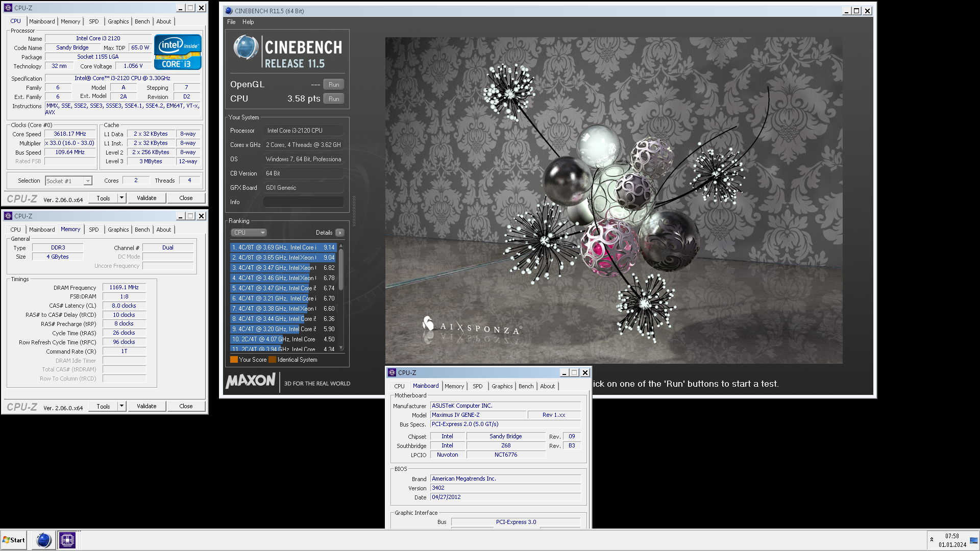Show hidden icons in system tray

932,540
